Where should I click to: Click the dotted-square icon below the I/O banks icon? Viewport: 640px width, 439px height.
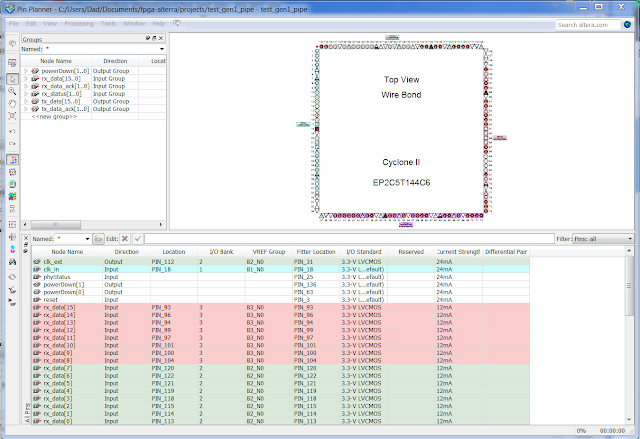pyautogui.click(x=12, y=172)
